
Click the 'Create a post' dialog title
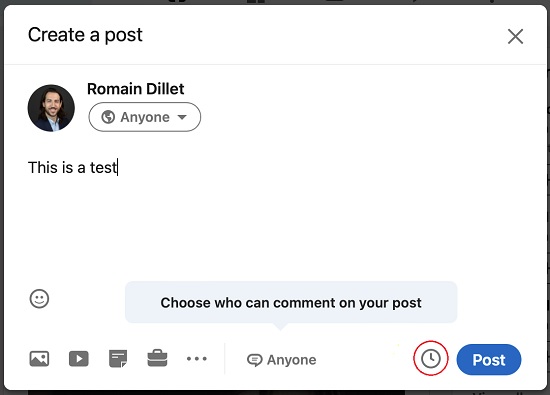point(85,35)
